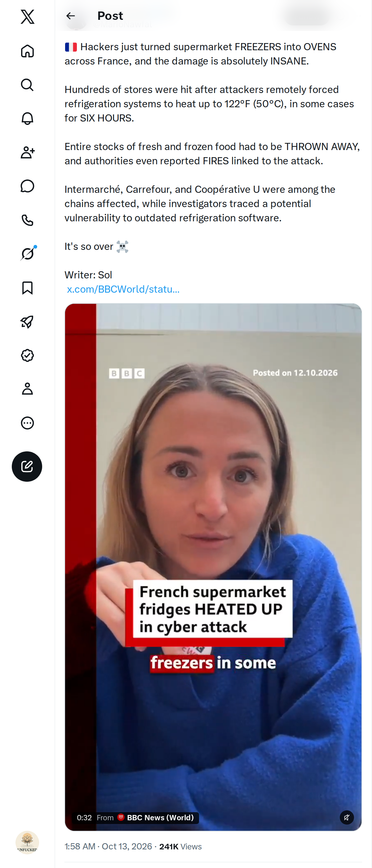372x868 pixels.
Task: Open Verified badge icon in sidebar
Action: pos(27,356)
